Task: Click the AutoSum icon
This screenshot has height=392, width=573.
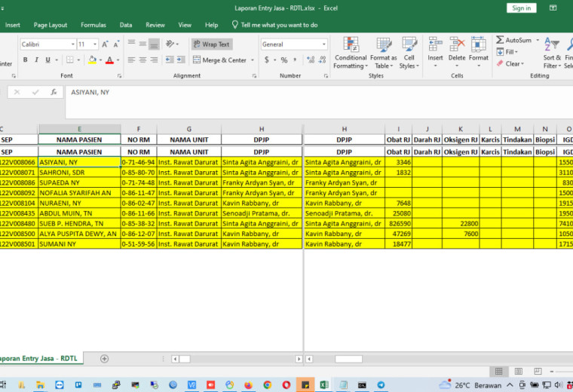Action: pyautogui.click(x=500, y=40)
